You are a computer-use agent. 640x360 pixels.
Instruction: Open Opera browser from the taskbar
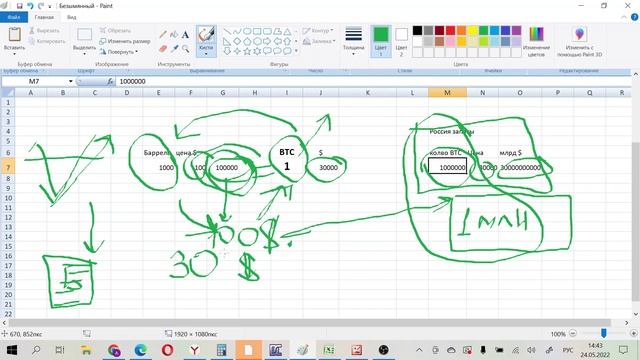(x=167, y=350)
